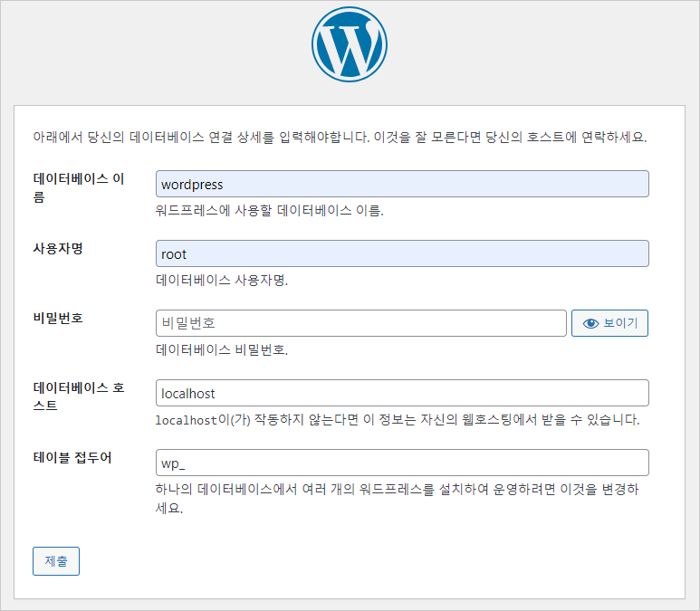Viewport: 700px width, 611px height.
Task: Click the table prefix hint starting 하나의 데이터베이스에서
Action: (x=398, y=498)
